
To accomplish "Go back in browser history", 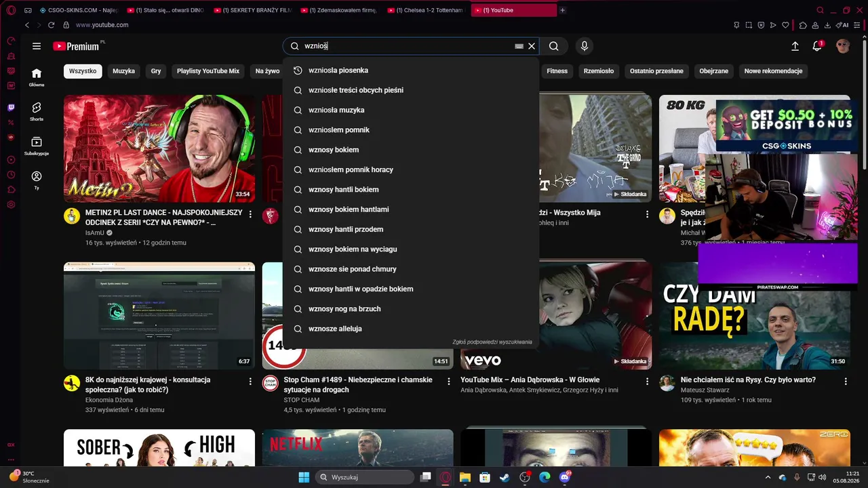I will (x=27, y=25).
